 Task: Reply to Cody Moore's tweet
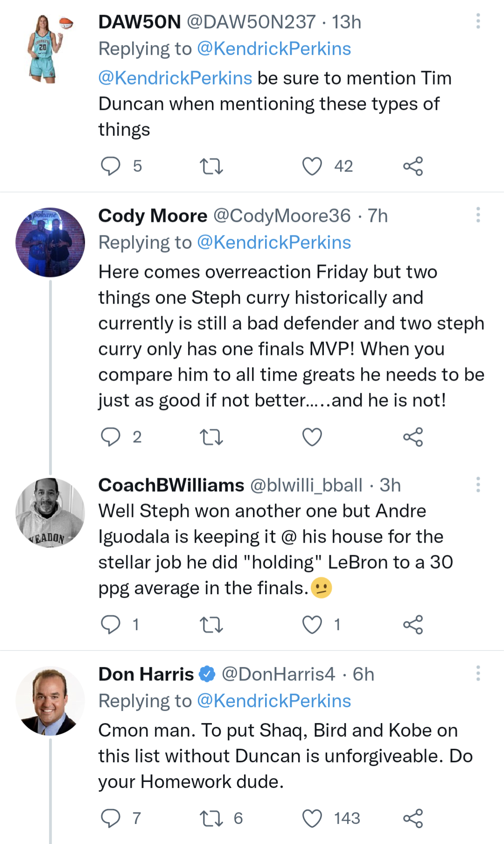(x=111, y=437)
